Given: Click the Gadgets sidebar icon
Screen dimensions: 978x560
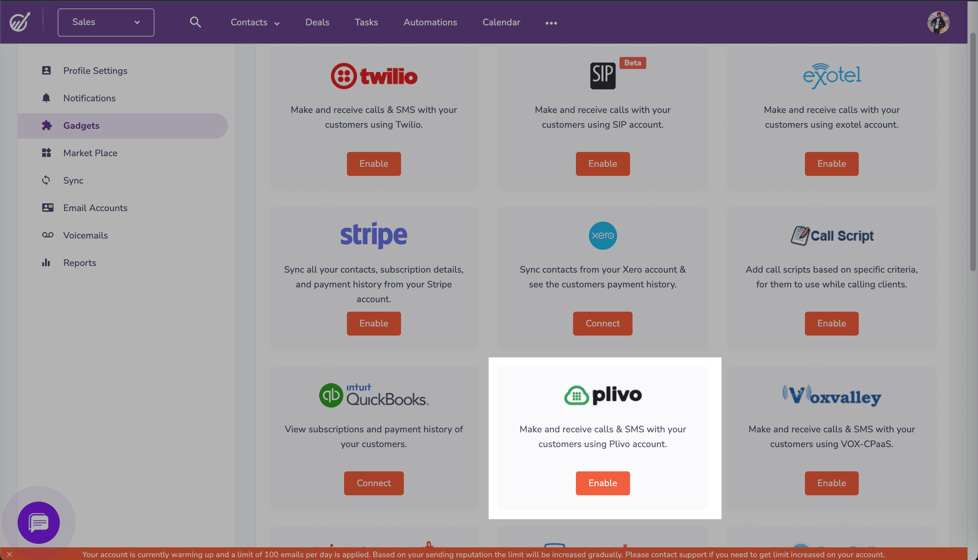Looking at the screenshot, I should (47, 125).
